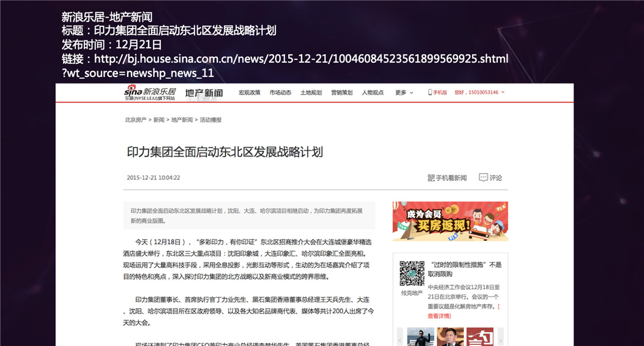This screenshot has width=644, height=346.
Task: Click the carousel next arrow
Action: point(501,340)
